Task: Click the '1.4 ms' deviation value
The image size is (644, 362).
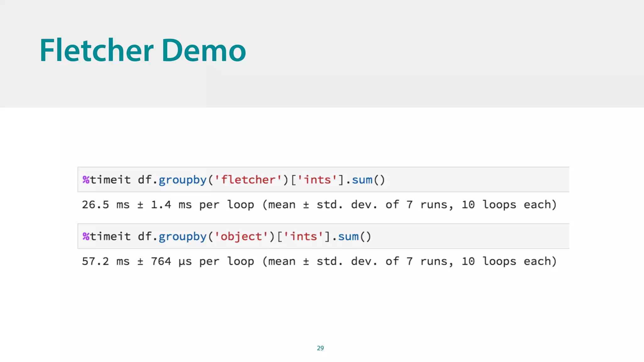Action: [171, 205]
